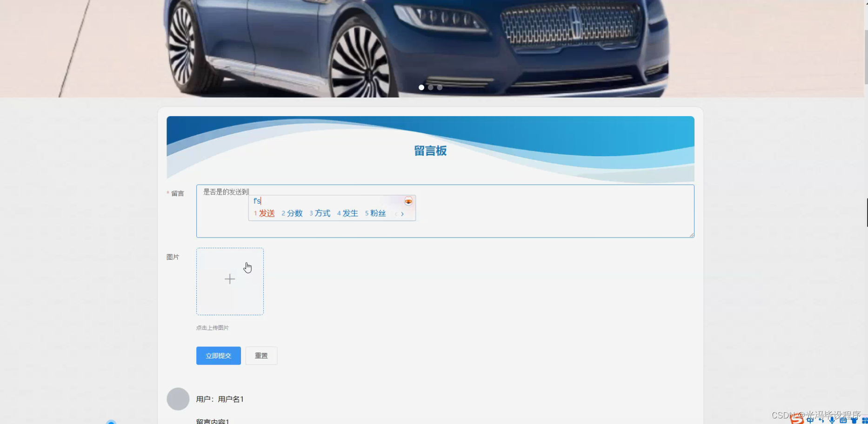Click the gray user avatar of 用户名1
This screenshot has width=868, height=424.
[178, 399]
